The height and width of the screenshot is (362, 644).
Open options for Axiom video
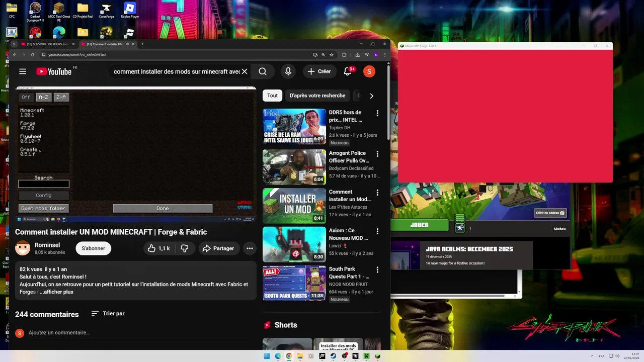[x=377, y=231]
